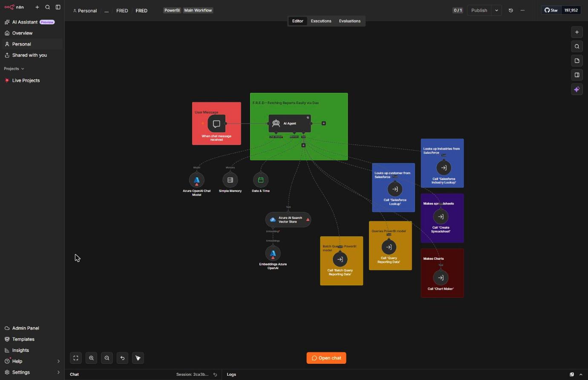
Task: Click the Publish button
Action: pyautogui.click(x=479, y=10)
